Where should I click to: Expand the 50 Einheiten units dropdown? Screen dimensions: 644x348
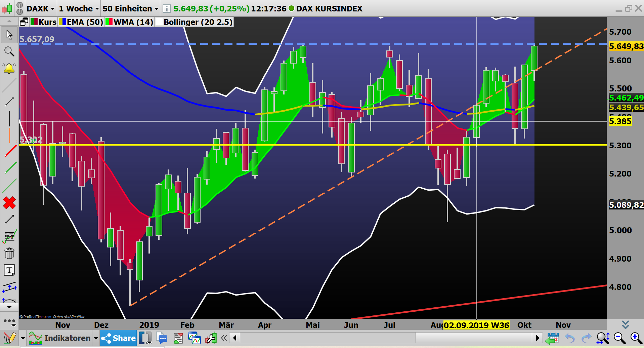point(130,8)
